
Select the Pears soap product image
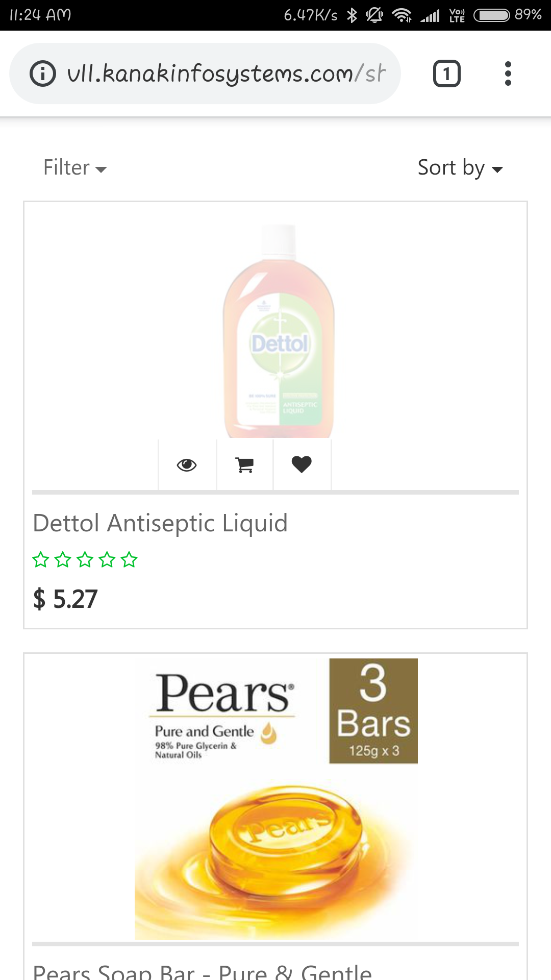click(276, 799)
